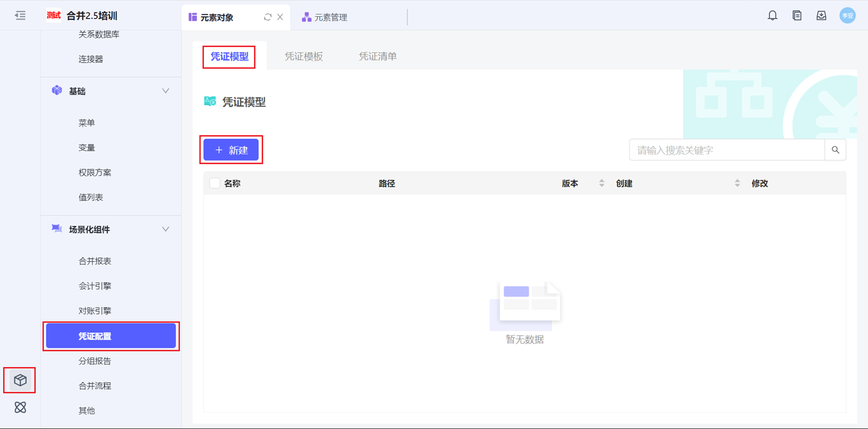Viewport: 868px width, 429px height.
Task: Collapse the 场景化组件 section
Action: pyautogui.click(x=165, y=230)
